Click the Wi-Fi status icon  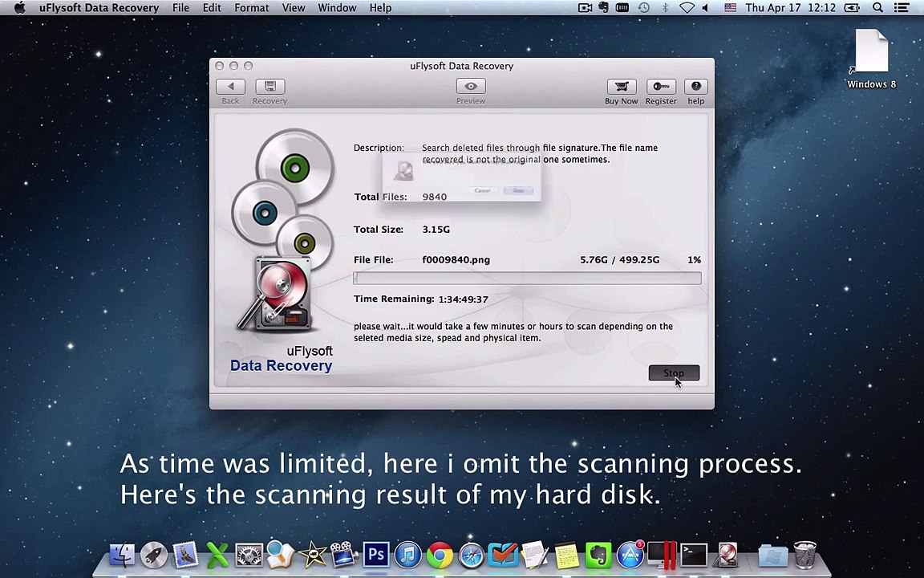[687, 8]
